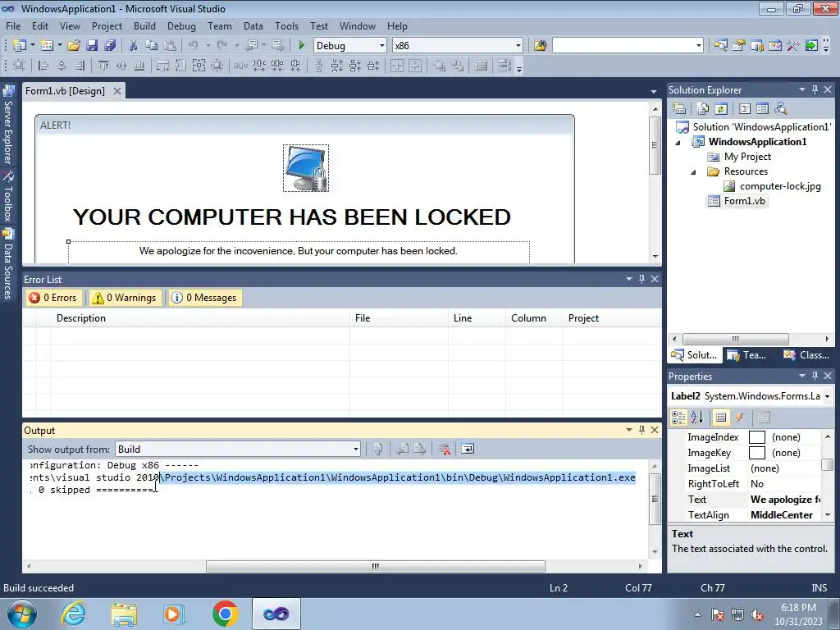The width and height of the screenshot is (840, 630).
Task: Open the Debug menu
Action: (x=181, y=26)
